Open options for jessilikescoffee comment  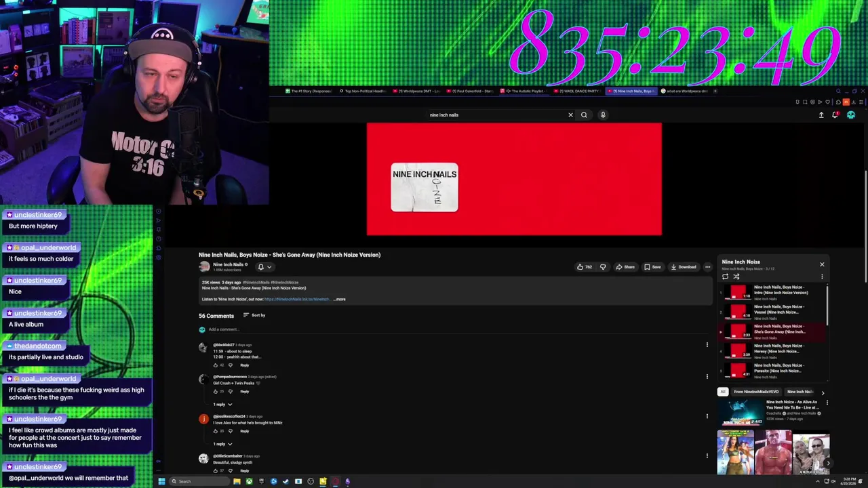click(707, 416)
